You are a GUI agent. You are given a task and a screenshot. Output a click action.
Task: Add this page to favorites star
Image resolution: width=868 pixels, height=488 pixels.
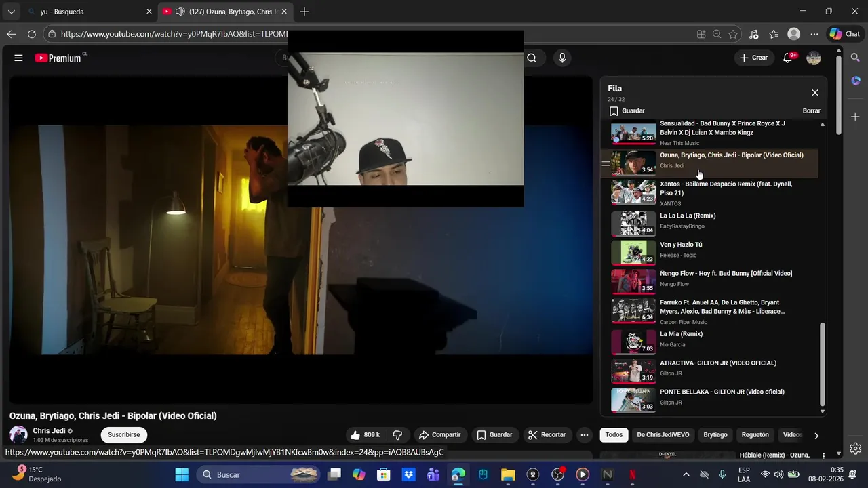point(733,34)
